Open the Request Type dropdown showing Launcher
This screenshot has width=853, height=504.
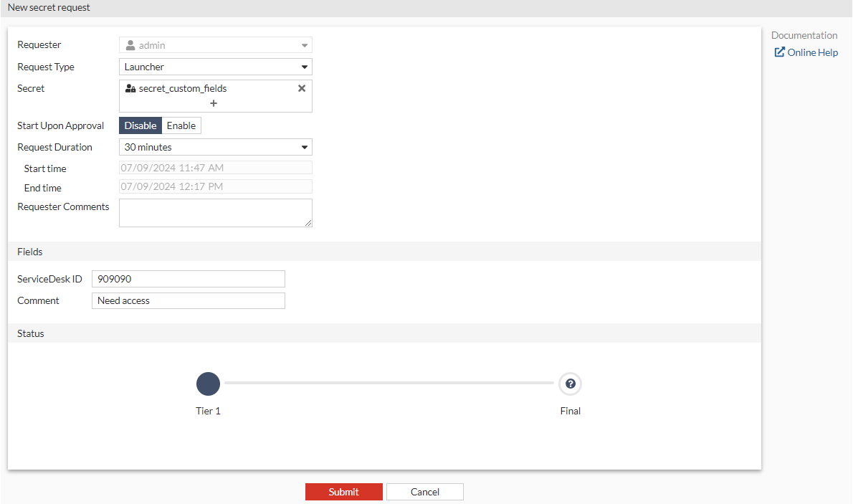[215, 66]
